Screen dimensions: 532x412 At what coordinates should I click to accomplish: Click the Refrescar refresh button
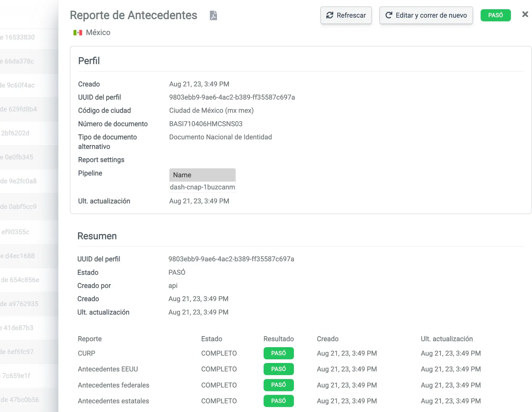pyautogui.click(x=346, y=15)
